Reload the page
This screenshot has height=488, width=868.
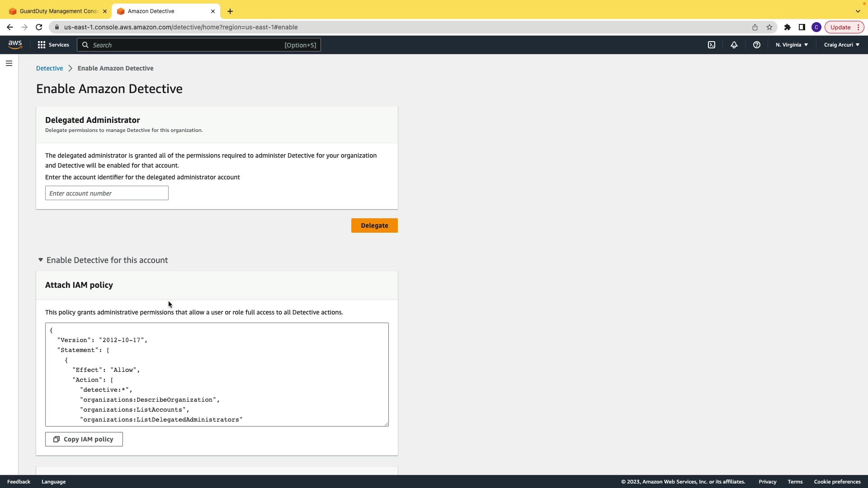coord(39,27)
